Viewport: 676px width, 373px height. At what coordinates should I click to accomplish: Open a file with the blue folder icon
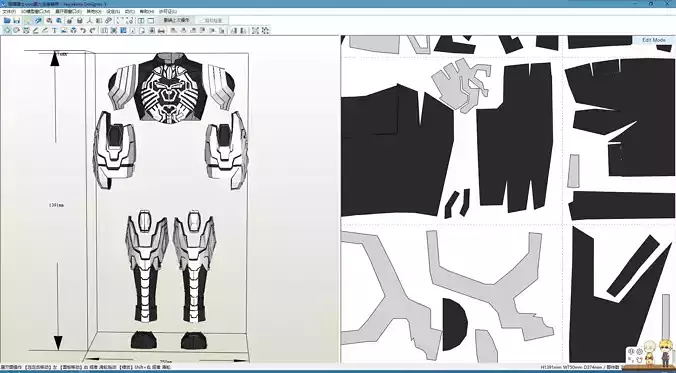(x=7, y=20)
